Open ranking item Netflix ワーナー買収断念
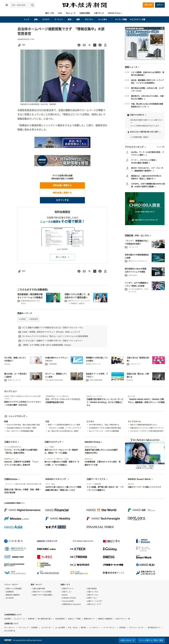169x644 pixels. (x=148, y=154)
